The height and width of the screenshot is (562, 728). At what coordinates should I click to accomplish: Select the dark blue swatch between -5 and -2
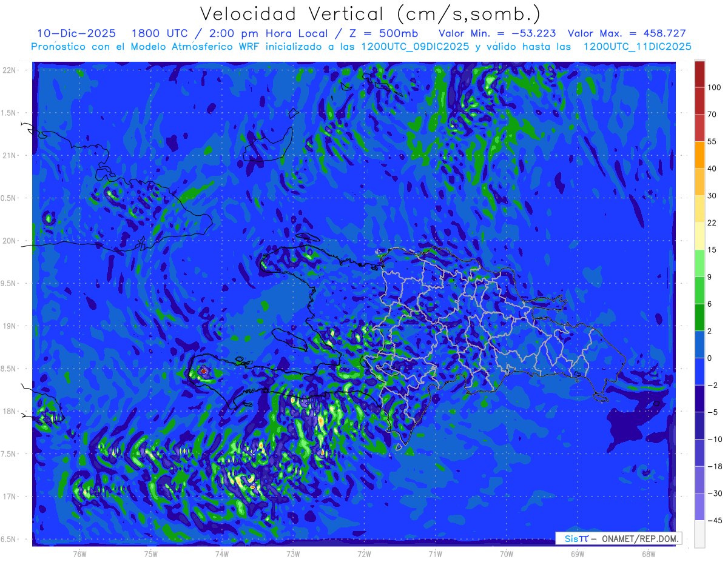coord(699,398)
